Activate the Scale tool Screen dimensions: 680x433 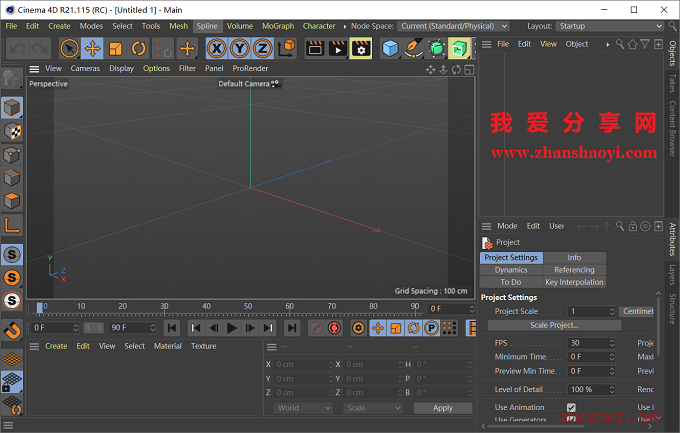click(115, 48)
